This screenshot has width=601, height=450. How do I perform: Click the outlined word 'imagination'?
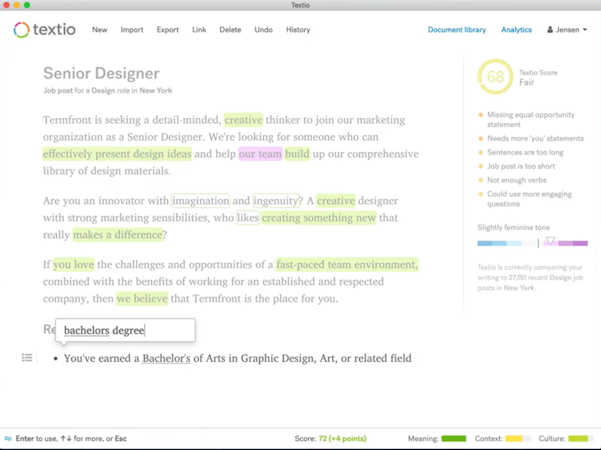pos(200,200)
